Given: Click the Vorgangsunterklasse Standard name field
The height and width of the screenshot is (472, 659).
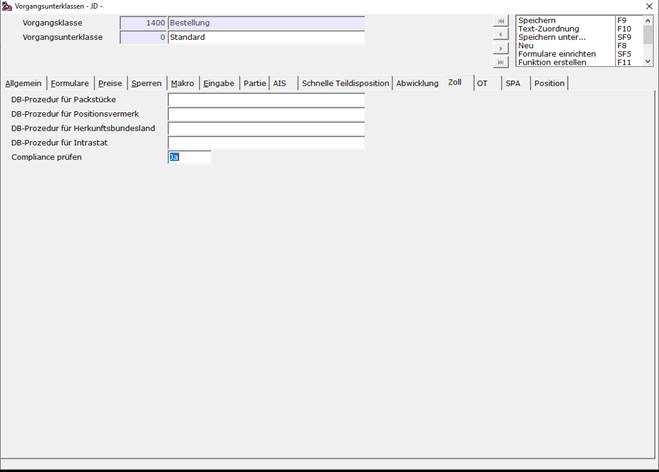Looking at the screenshot, I should coord(266,37).
